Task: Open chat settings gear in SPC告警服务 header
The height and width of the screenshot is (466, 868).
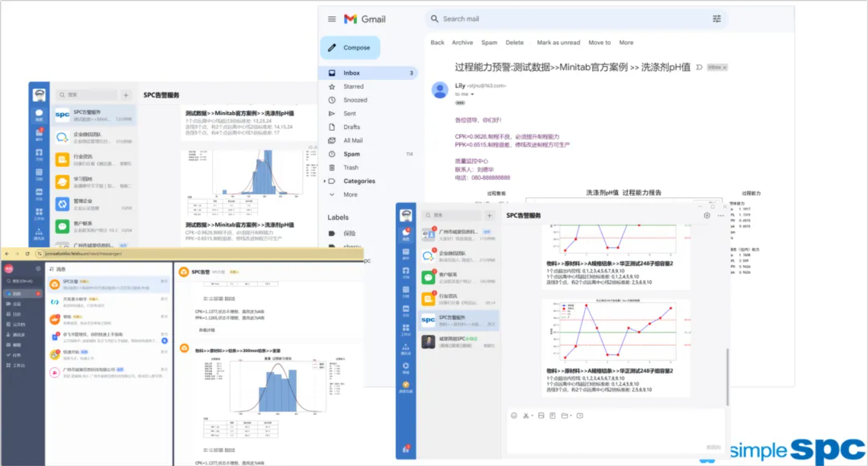Action: point(707,215)
